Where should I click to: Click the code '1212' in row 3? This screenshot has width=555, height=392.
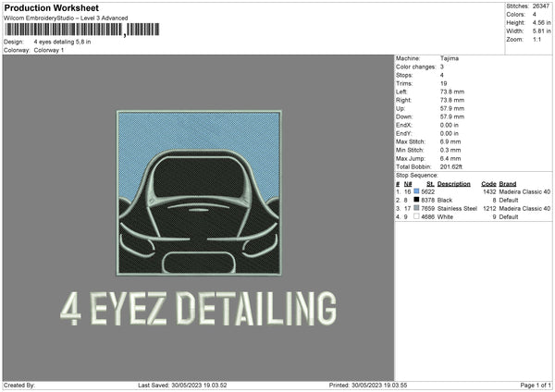click(489, 208)
